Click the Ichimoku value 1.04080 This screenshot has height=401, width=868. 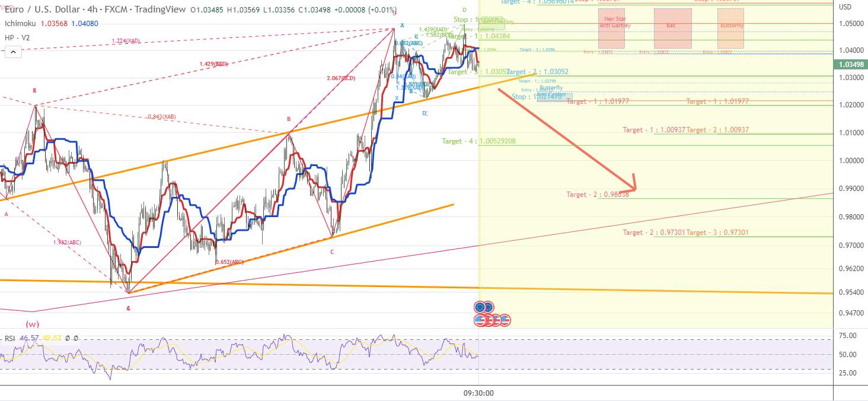[x=85, y=23]
